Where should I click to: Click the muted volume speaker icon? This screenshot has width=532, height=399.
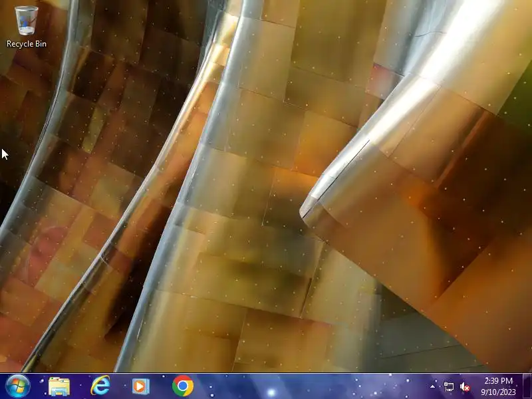coord(465,386)
